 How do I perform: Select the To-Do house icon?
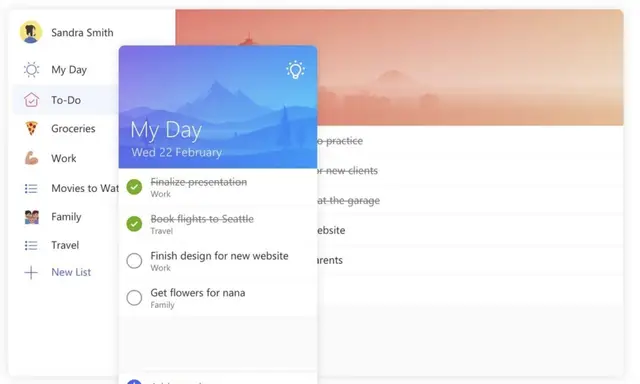click(x=31, y=100)
